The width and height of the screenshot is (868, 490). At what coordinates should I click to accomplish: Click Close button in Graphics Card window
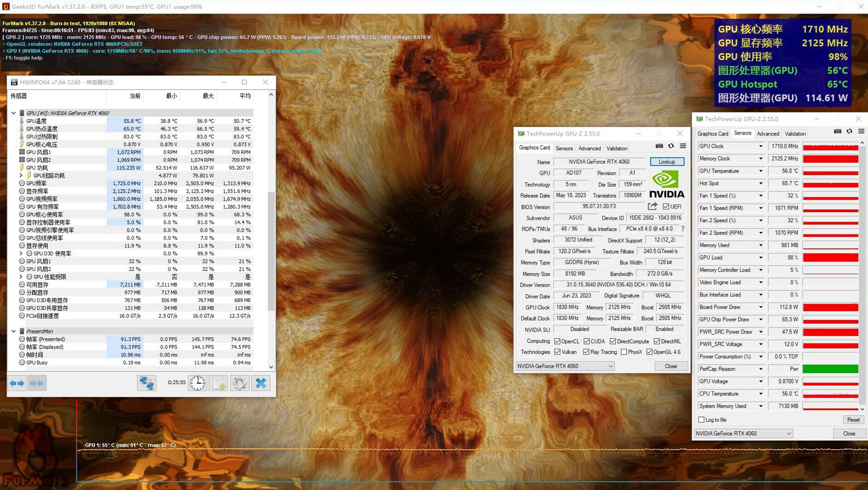pos(671,366)
